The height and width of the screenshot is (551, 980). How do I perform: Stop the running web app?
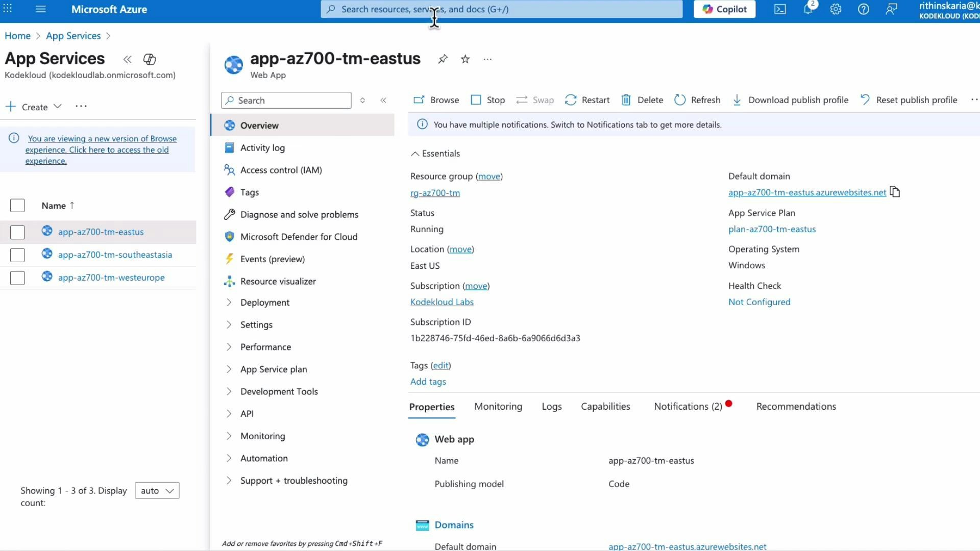click(487, 100)
